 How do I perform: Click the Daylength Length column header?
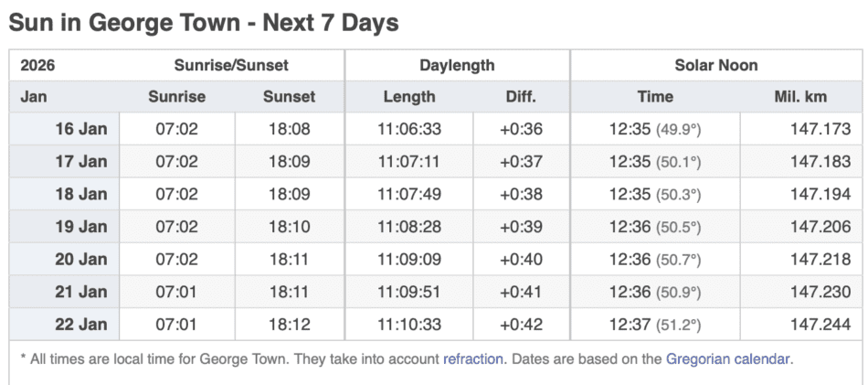point(408,97)
